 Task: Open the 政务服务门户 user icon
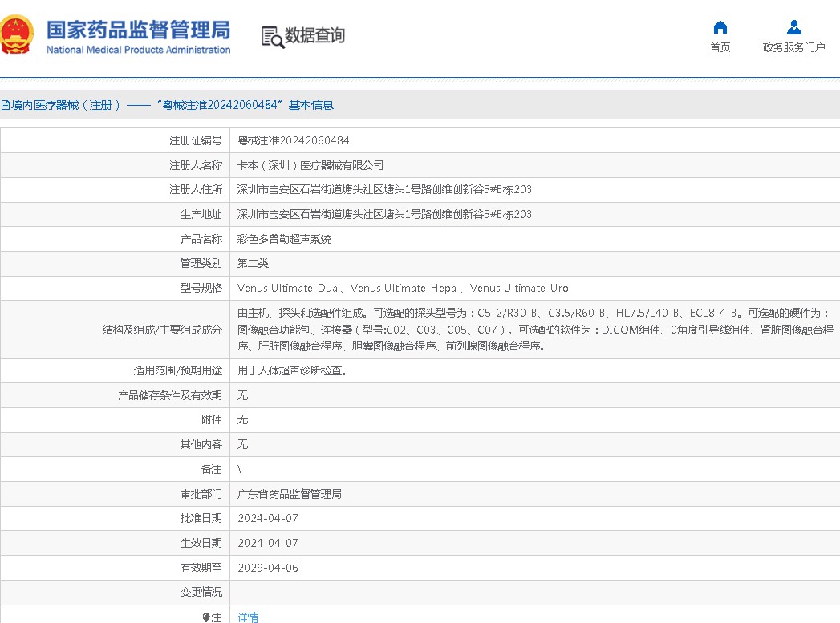(x=794, y=26)
